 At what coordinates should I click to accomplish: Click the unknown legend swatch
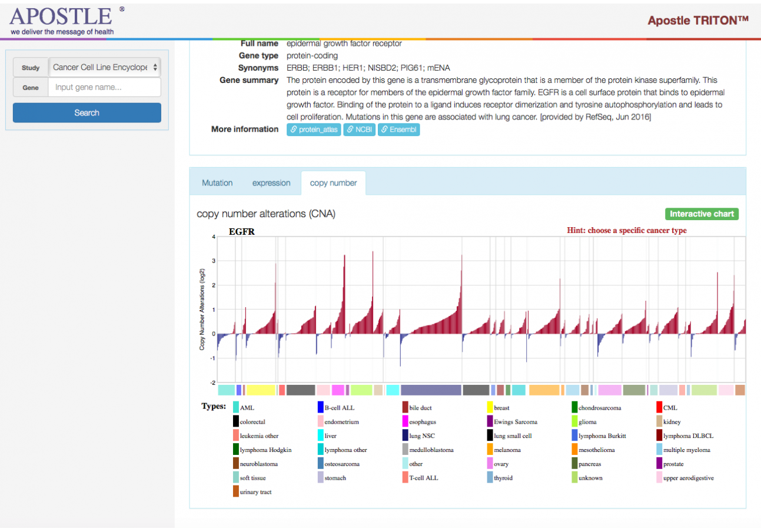pyautogui.click(x=574, y=478)
